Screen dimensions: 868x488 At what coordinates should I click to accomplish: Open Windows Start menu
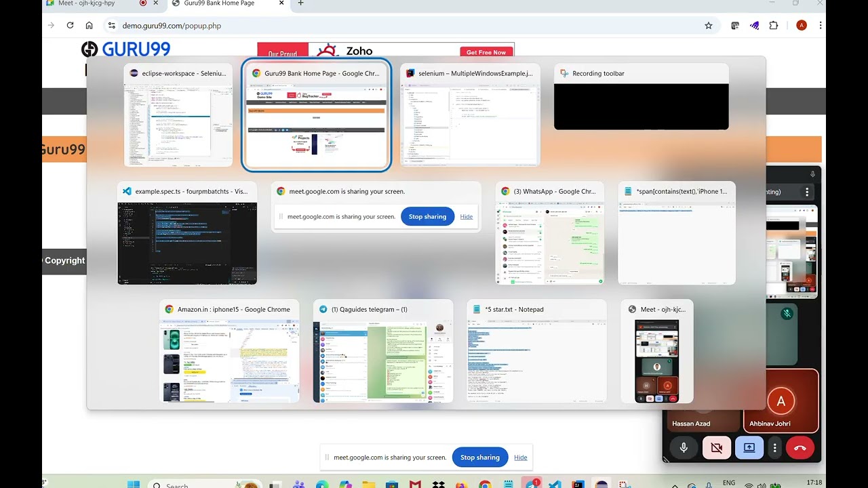[x=134, y=485]
